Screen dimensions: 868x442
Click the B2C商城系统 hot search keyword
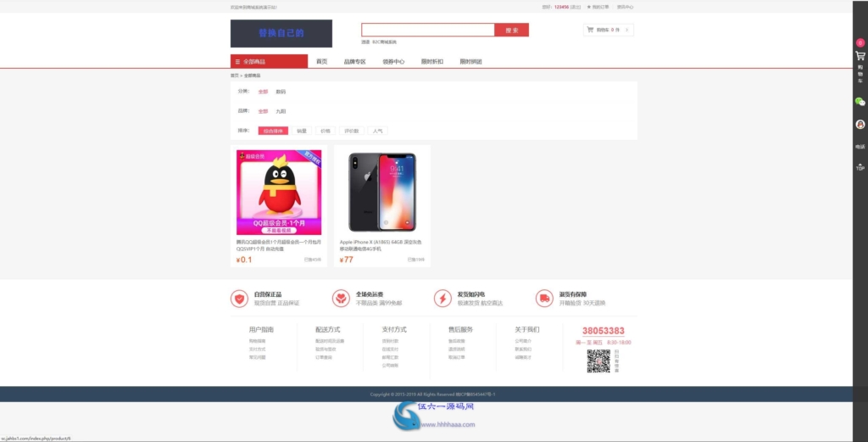(x=384, y=42)
